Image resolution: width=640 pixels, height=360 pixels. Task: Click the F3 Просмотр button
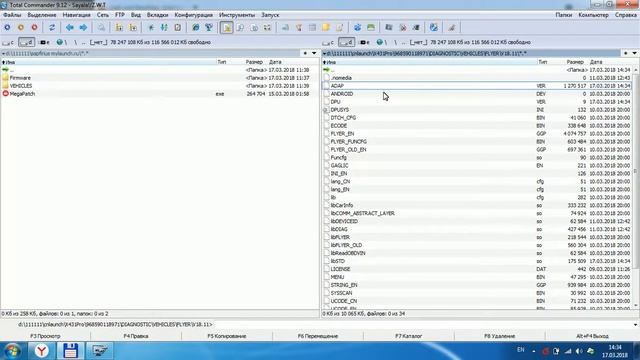[45, 336]
